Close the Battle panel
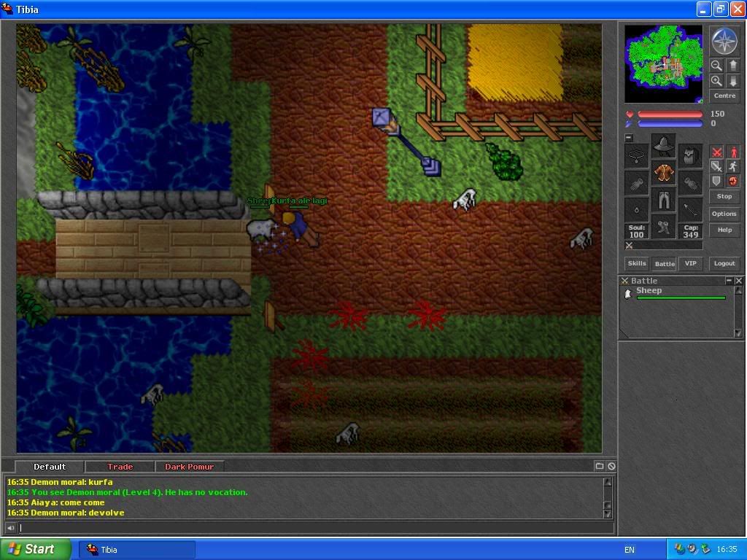 coord(738,281)
